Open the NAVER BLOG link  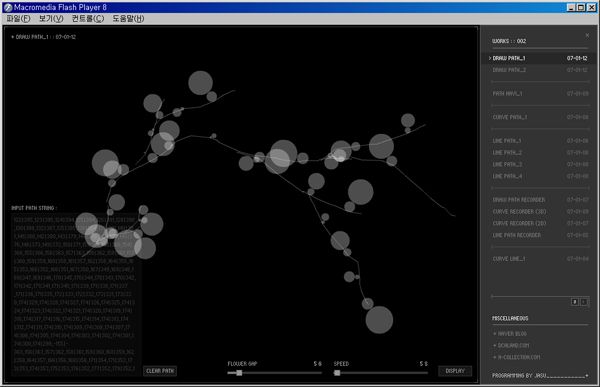510,334
